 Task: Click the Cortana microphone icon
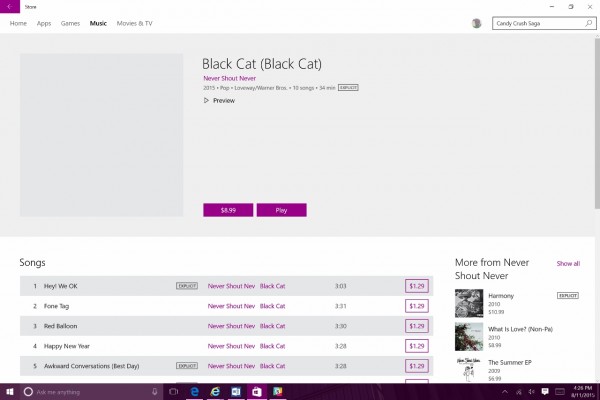point(155,392)
